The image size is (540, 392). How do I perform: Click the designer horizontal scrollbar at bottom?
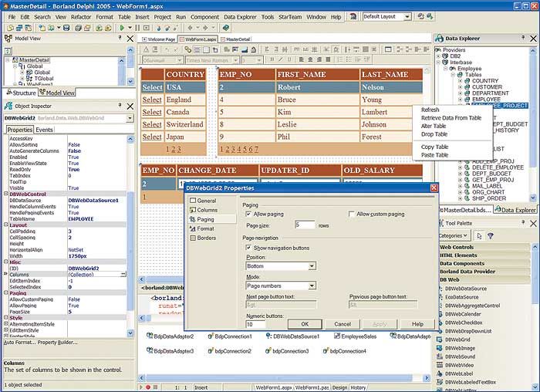(x=284, y=378)
